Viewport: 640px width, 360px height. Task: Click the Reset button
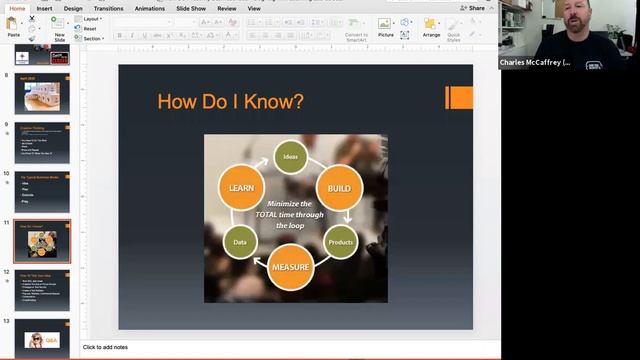86,29
